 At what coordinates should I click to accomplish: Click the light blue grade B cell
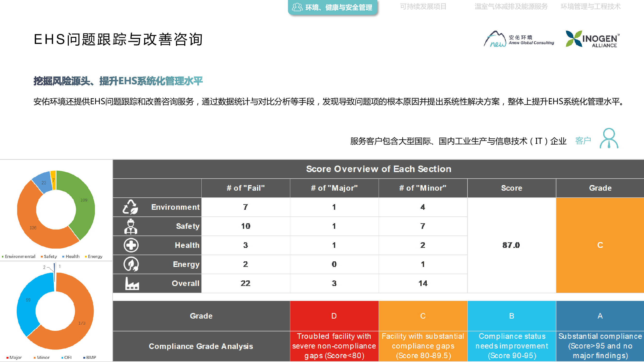[511, 316]
